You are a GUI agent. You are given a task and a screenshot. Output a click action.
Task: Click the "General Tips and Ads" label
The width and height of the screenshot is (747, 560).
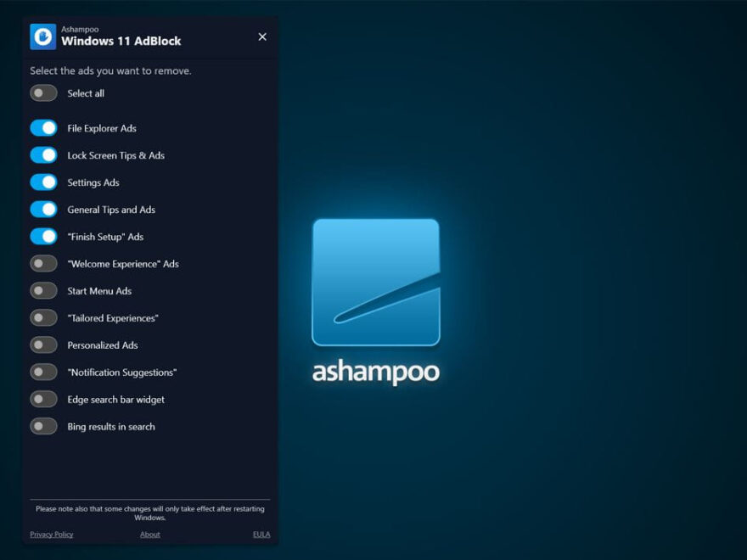click(111, 210)
